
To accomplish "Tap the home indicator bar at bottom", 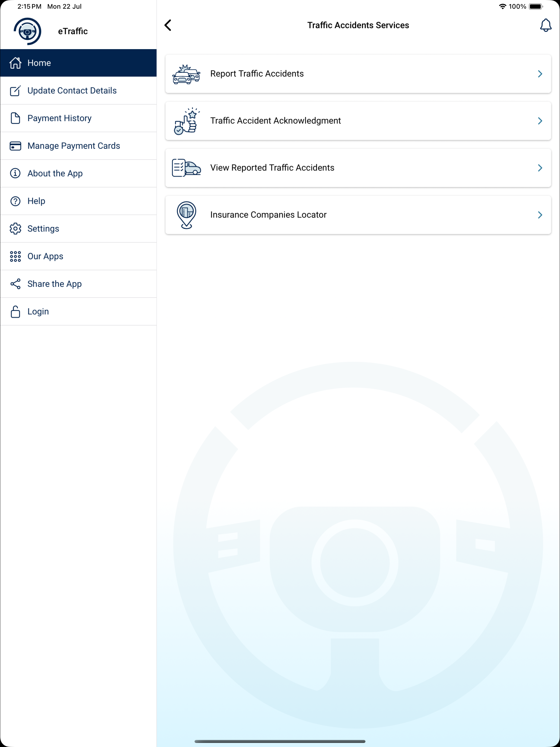I will tap(280, 741).
